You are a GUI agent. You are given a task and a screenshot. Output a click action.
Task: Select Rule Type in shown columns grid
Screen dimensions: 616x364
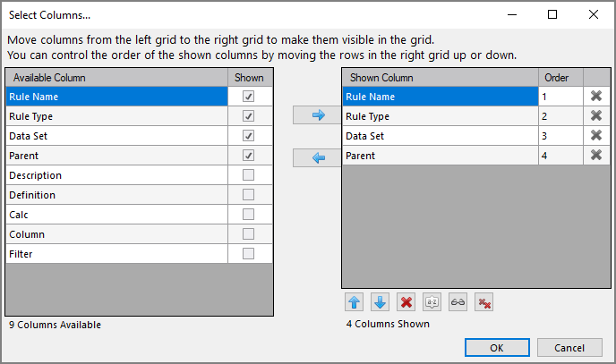[440, 116]
